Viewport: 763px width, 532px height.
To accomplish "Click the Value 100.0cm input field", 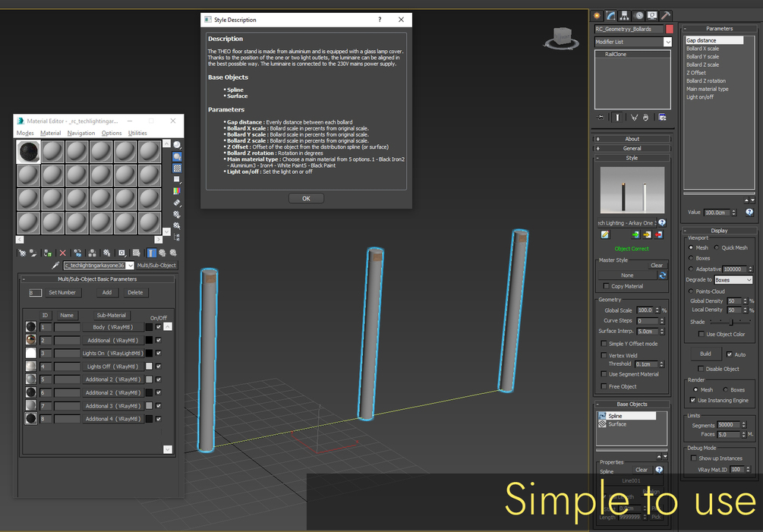I will (x=717, y=212).
